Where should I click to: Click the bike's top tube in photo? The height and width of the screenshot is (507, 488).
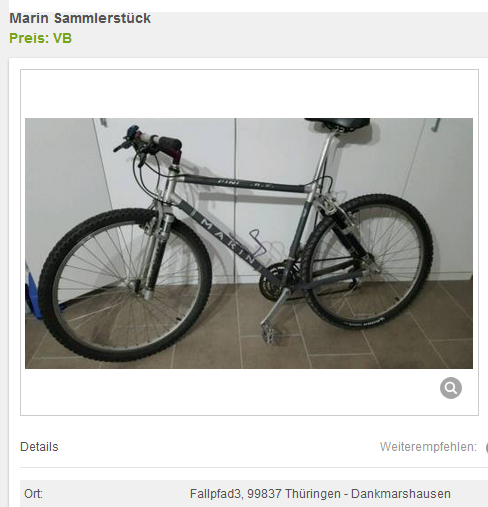point(243,184)
